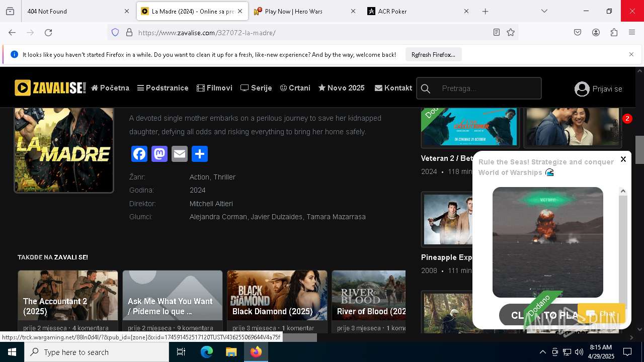This screenshot has height=362, width=644.
Task: Click the Zavalise site logo
Action: pyautogui.click(x=50, y=88)
